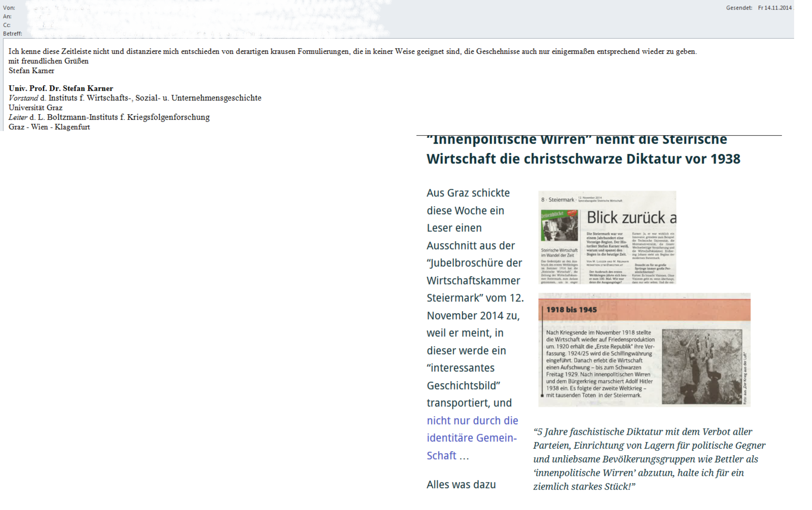The height and width of the screenshot is (510, 812).
Task: Open the 'nicht nur durch die identitäre Gemein-Schaft' link
Action: [472, 438]
